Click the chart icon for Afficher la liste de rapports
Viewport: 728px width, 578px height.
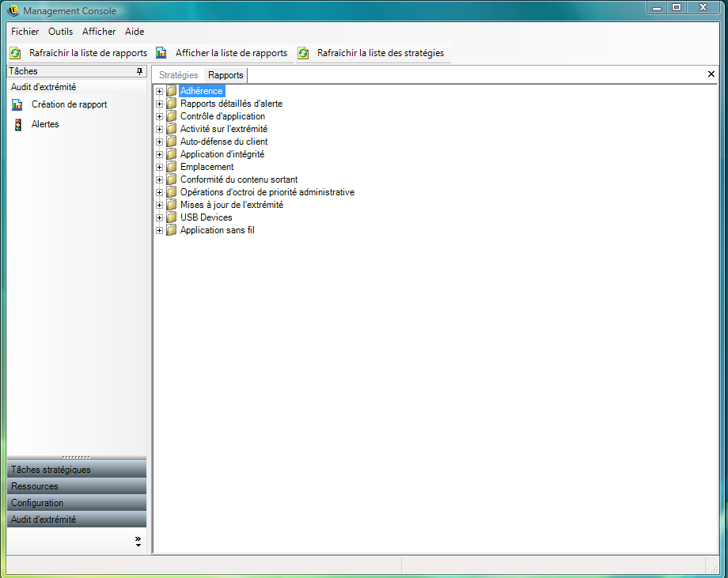[161, 53]
